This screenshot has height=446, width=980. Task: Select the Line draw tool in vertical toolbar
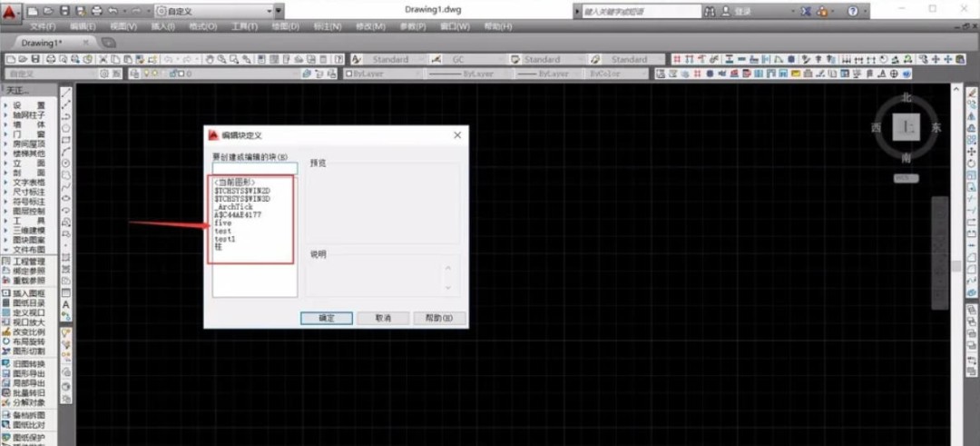(66, 94)
